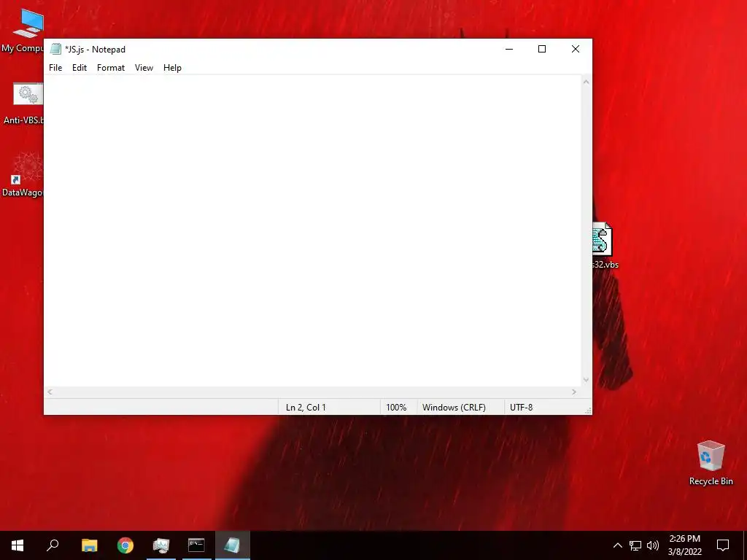Click the Notepad title bar icon
Viewport: 747px width, 560px height.
(55, 49)
